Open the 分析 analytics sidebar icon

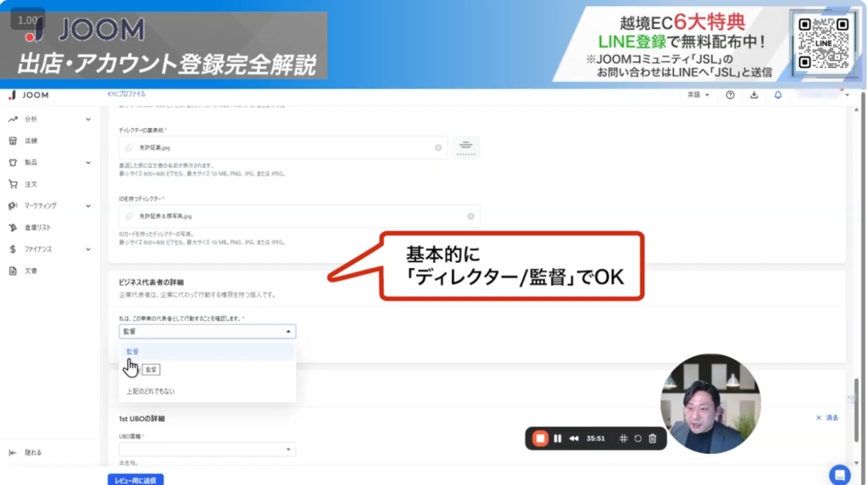[x=13, y=120]
